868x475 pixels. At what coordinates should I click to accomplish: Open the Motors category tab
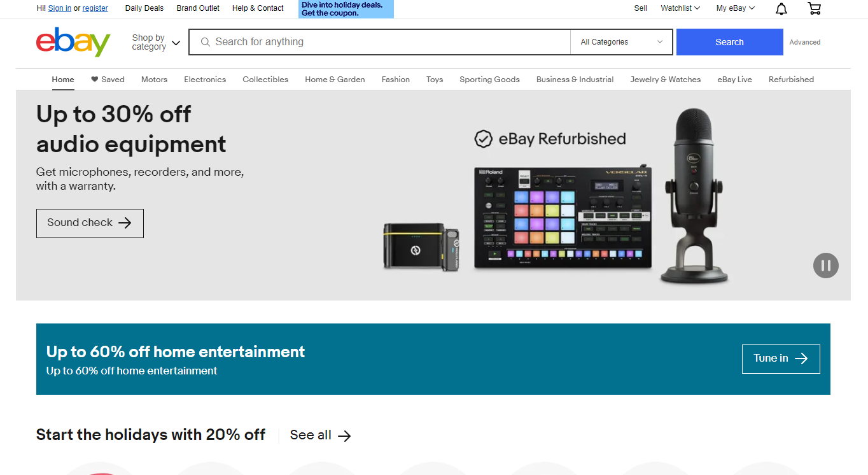pos(154,80)
